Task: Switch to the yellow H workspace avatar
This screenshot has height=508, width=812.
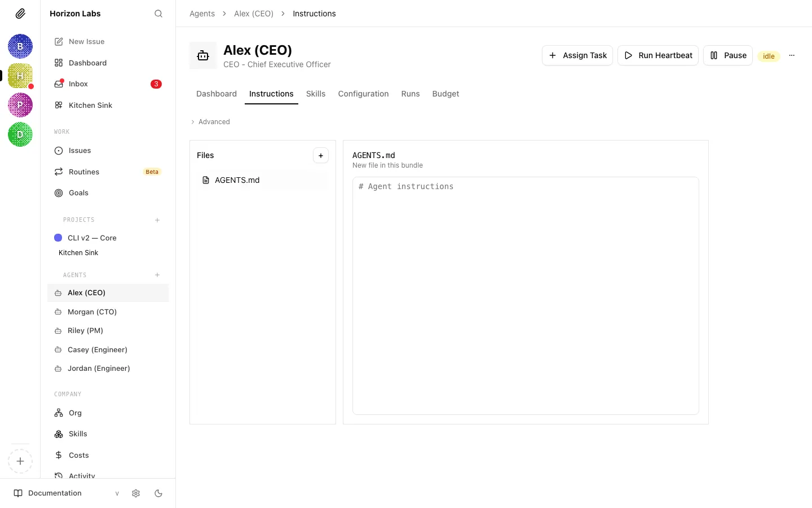Action: pyautogui.click(x=20, y=76)
